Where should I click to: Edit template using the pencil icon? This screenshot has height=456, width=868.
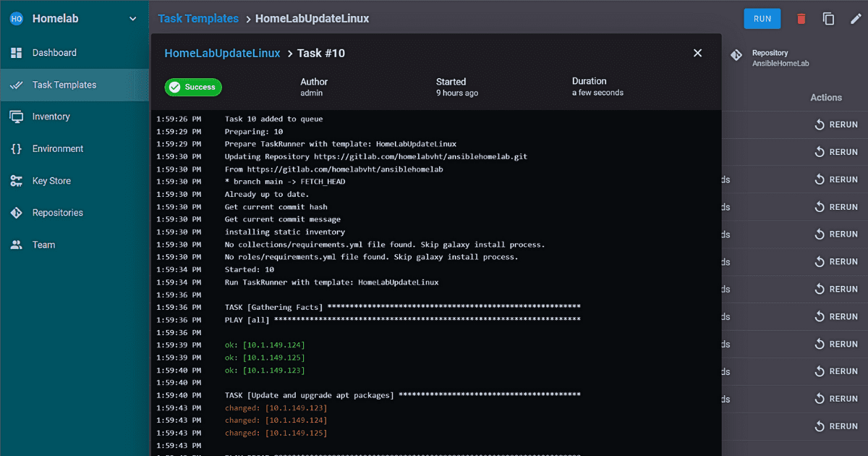(855, 19)
